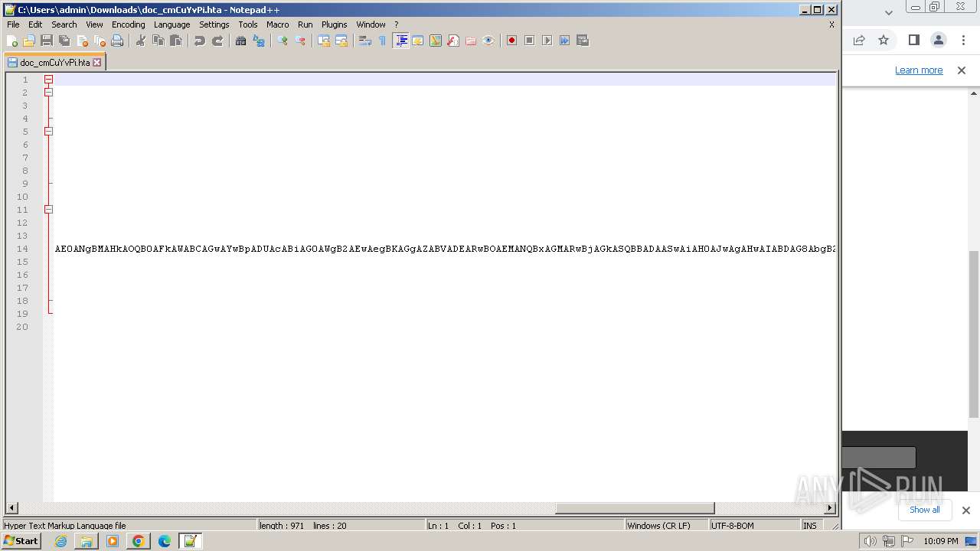The height and width of the screenshot is (551, 980).
Task: Open Internet Explorer from the taskbar
Action: (x=60, y=541)
